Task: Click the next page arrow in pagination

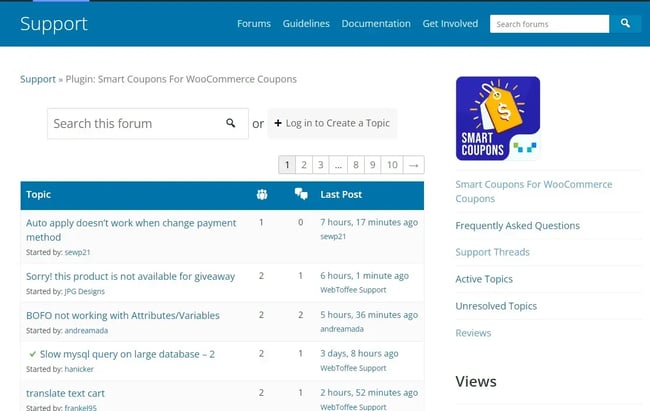Action: coord(414,165)
